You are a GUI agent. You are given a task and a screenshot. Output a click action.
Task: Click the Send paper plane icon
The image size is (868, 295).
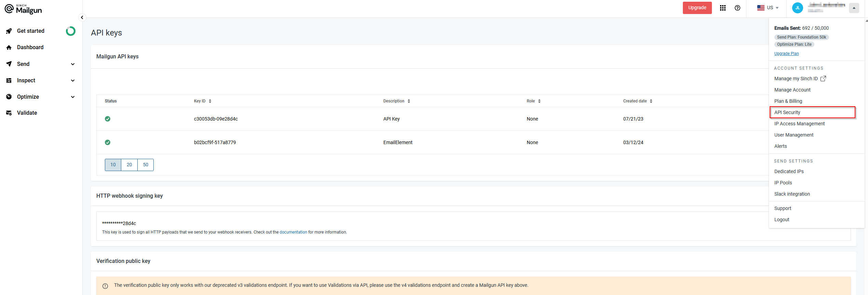pos(9,64)
